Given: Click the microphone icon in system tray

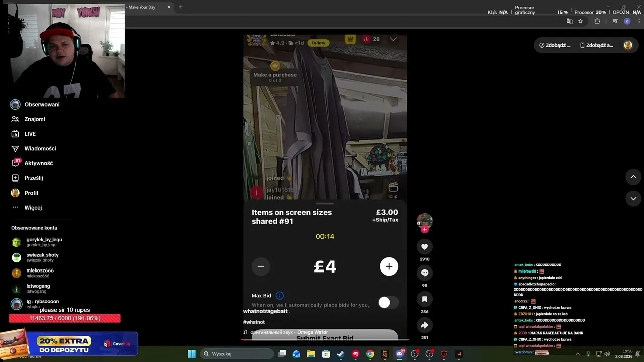Looking at the screenshot, I should click(x=588, y=354).
